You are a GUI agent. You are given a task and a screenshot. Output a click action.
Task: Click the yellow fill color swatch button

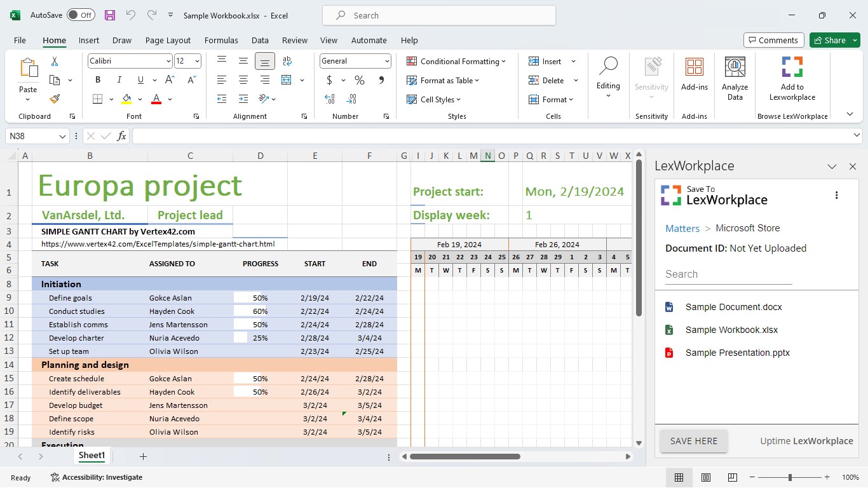click(x=126, y=99)
